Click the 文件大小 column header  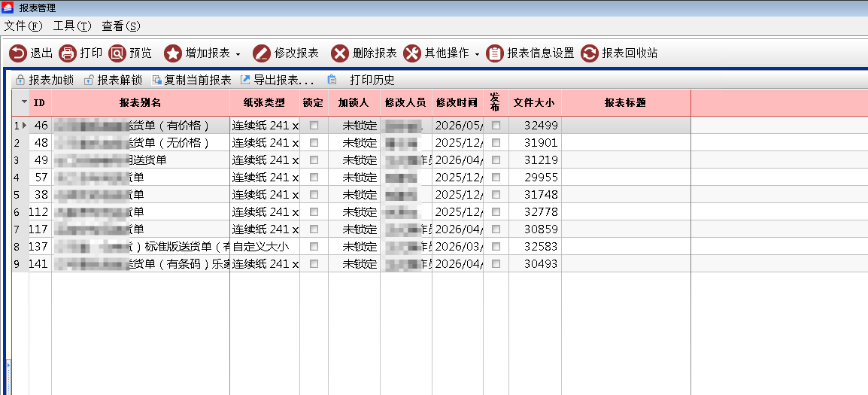pyautogui.click(x=535, y=102)
